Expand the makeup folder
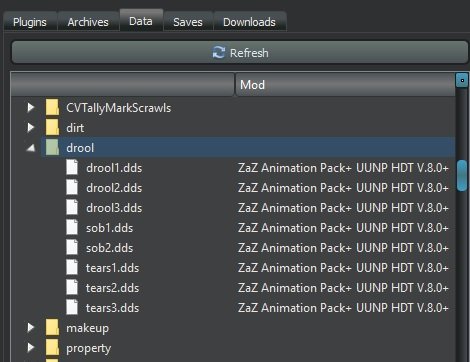470x362 pixels. pos(31,327)
